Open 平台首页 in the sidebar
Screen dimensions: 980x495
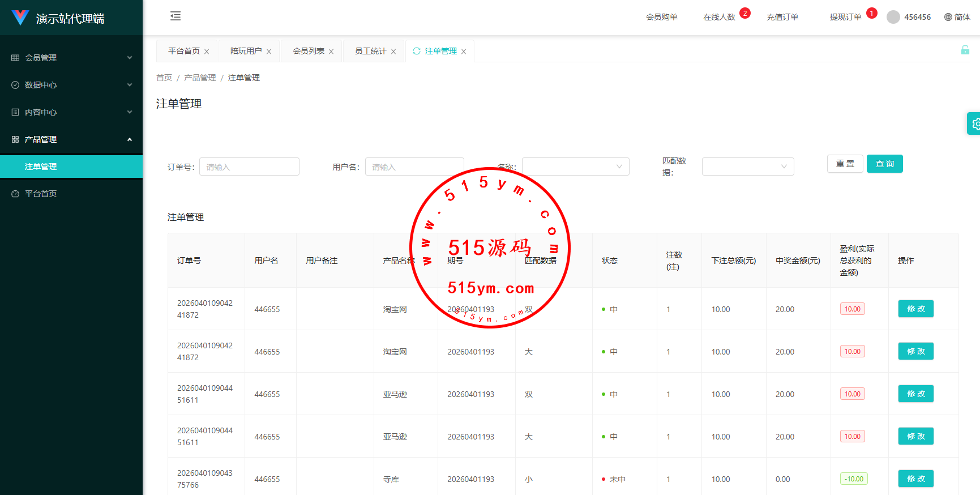coord(41,194)
